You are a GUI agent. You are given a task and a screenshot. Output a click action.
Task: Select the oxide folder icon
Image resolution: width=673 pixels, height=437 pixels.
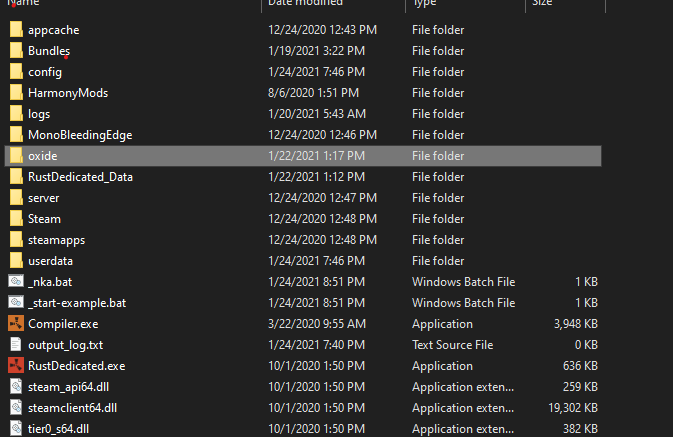pos(16,156)
